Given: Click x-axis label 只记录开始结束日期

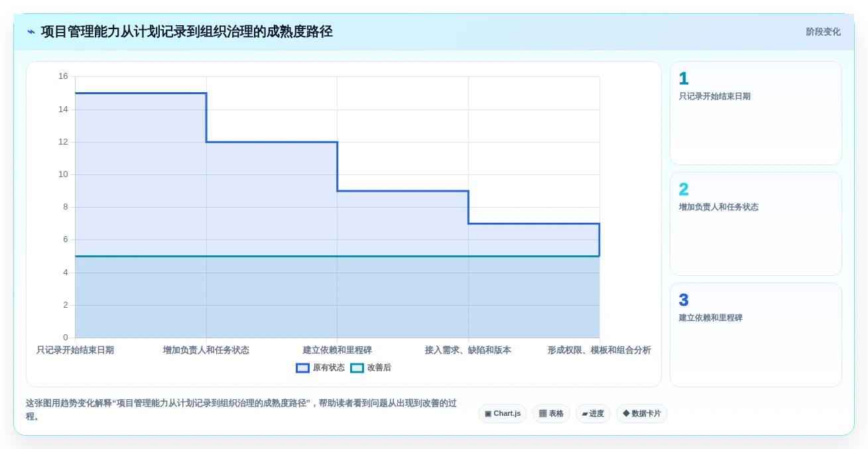Looking at the screenshot, I should 75,350.
